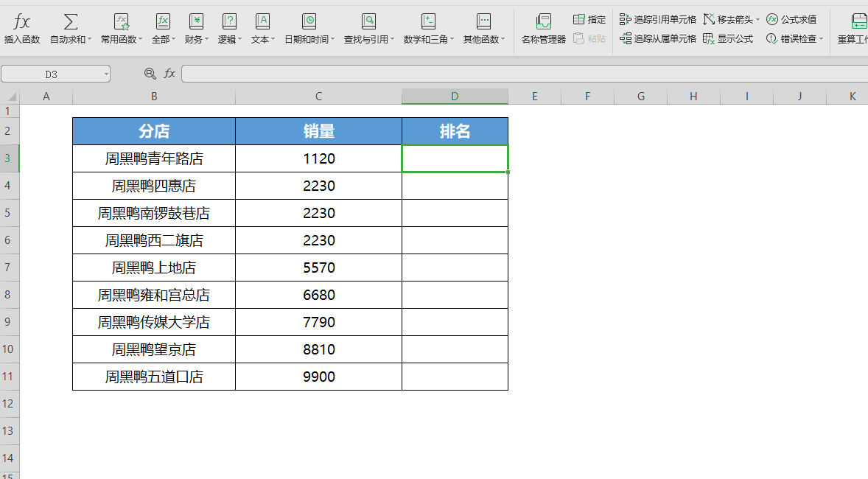
Task: Expand Other Functions (其他函数) dropdown arrow
Action: [x=503, y=39]
